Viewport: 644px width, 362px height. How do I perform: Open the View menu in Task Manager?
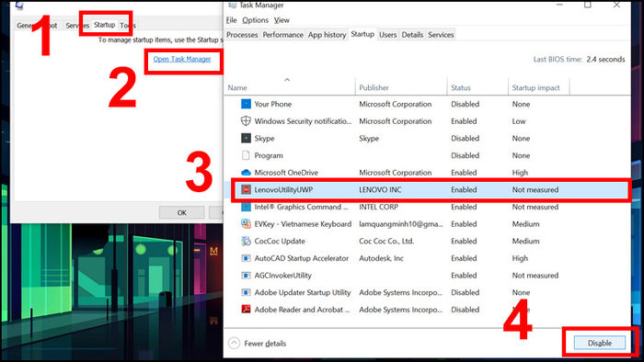pos(282,20)
